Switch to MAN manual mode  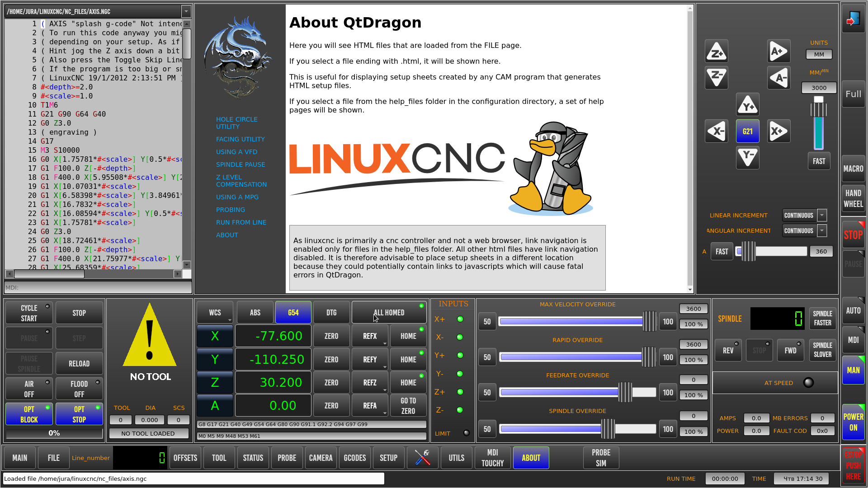pyautogui.click(x=853, y=371)
